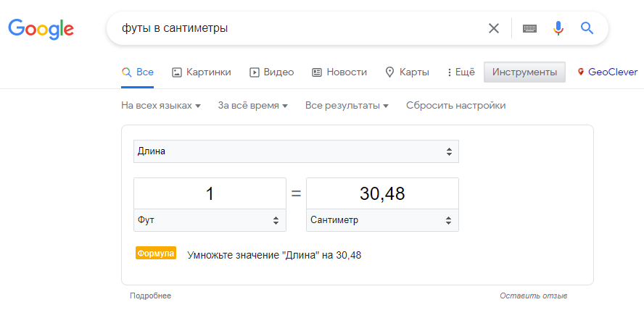Open the Длина unit category dropdown

pos(296,151)
